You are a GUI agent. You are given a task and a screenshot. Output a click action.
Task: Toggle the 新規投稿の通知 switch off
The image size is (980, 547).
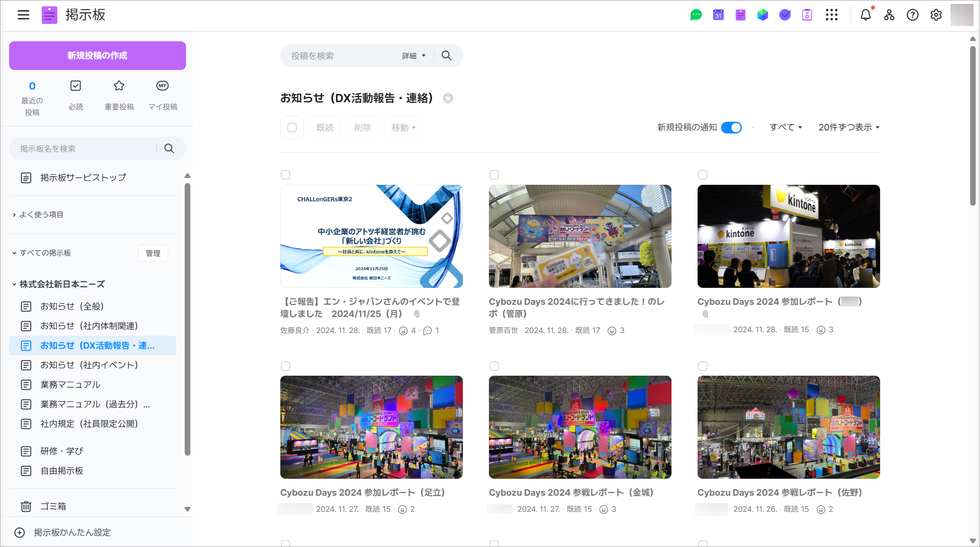click(731, 127)
